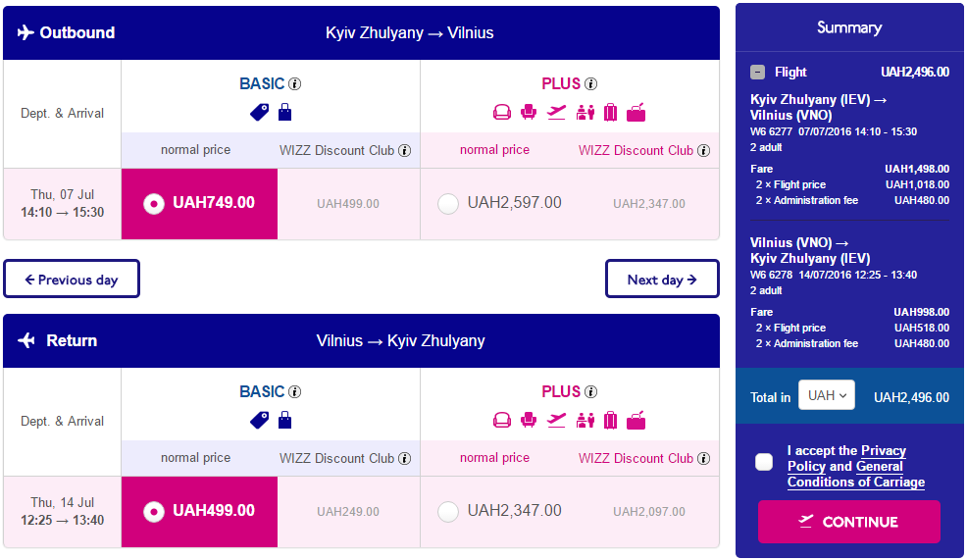Open PLUS fare info icon in Return
967x560 pixels.
pyautogui.click(x=590, y=391)
